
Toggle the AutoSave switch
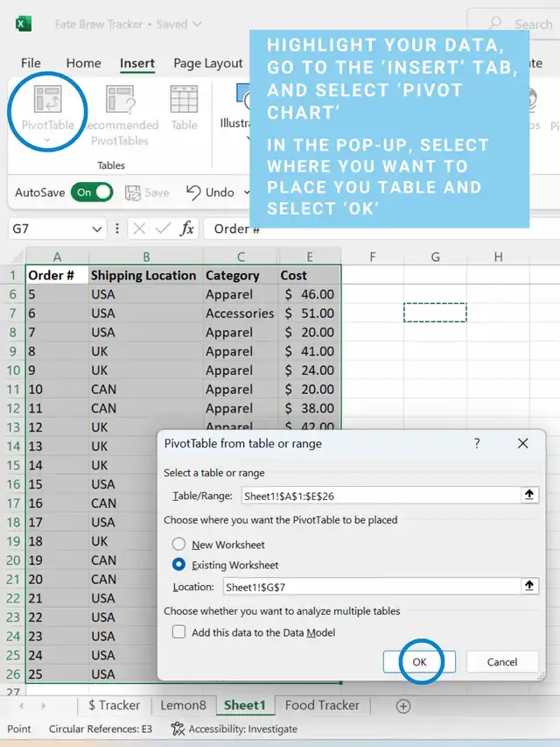(x=92, y=192)
